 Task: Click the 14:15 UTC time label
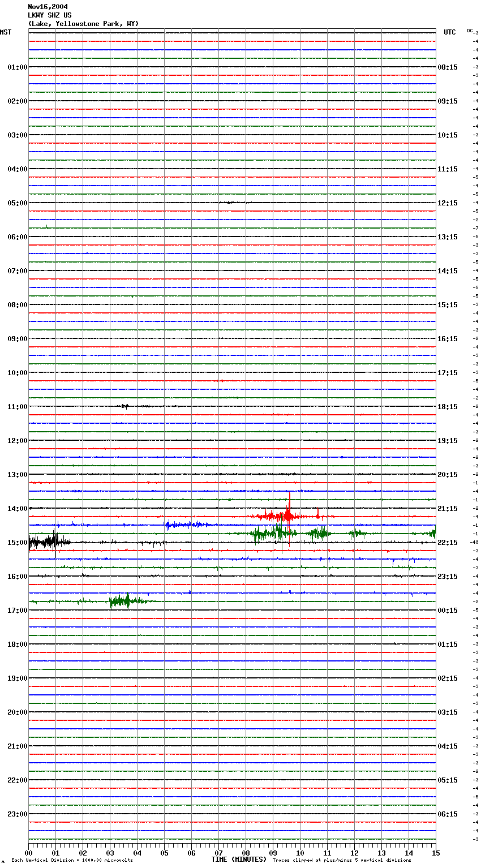[x=448, y=271]
